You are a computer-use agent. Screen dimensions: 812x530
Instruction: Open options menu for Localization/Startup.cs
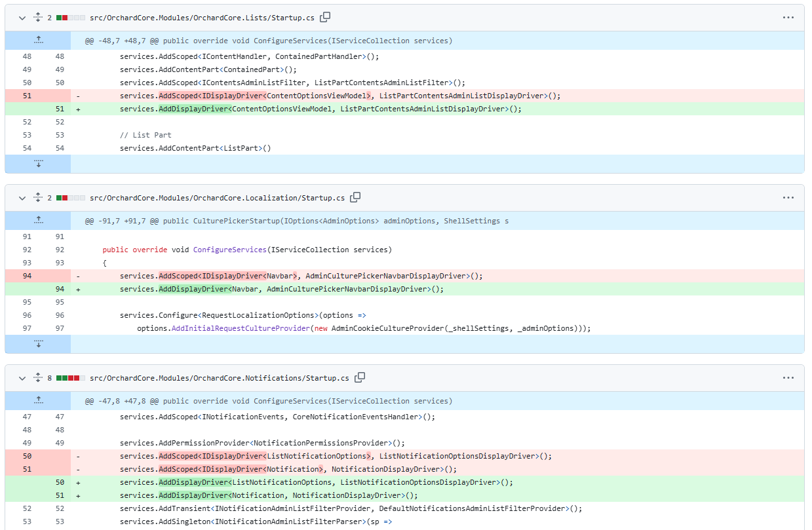coord(788,198)
